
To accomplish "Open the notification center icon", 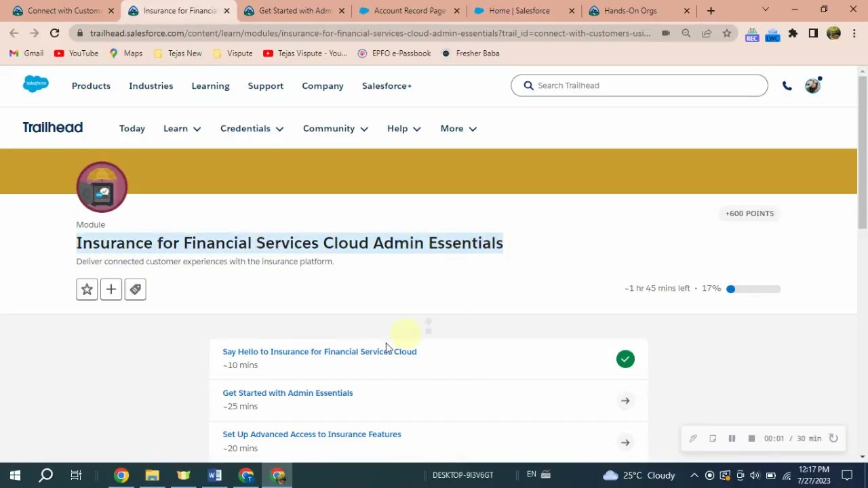I will coord(847,475).
